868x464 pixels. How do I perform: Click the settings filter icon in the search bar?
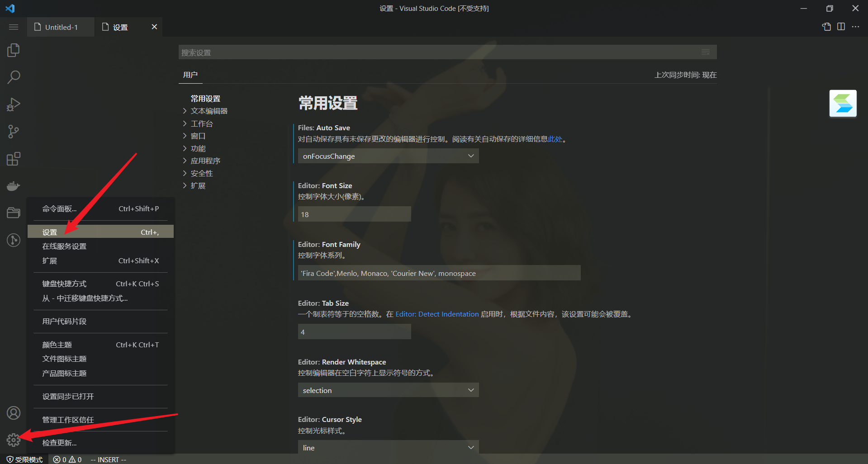705,52
